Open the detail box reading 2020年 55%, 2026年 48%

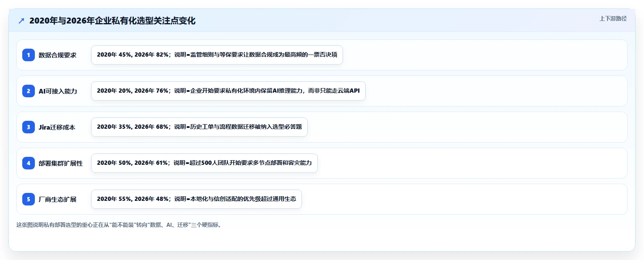(196, 199)
